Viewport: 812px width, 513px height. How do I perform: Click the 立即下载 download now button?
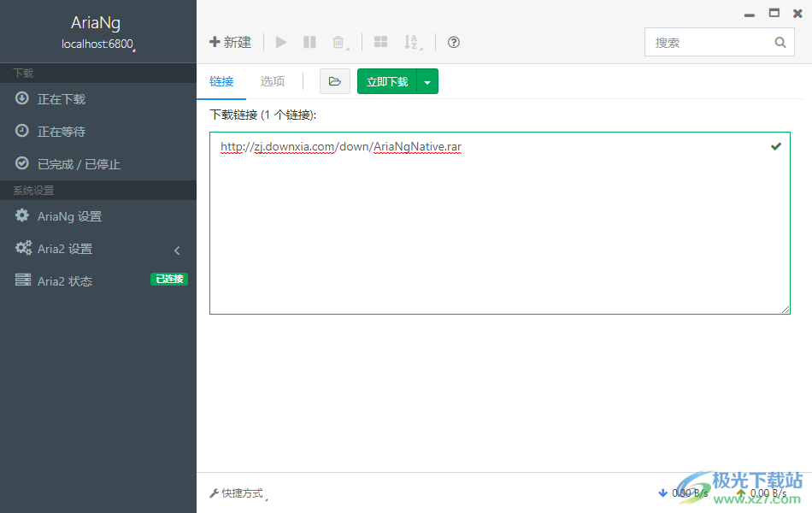point(387,81)
